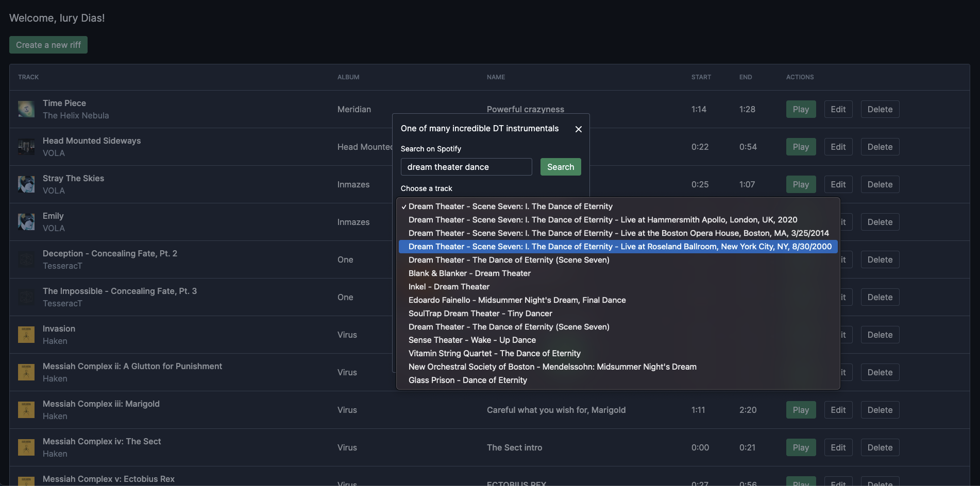Pick first 'The Dance of Eternity (Scene Seven)' option
The height and width of the screenshot is (486, 980).
click(x=618, y=260)
